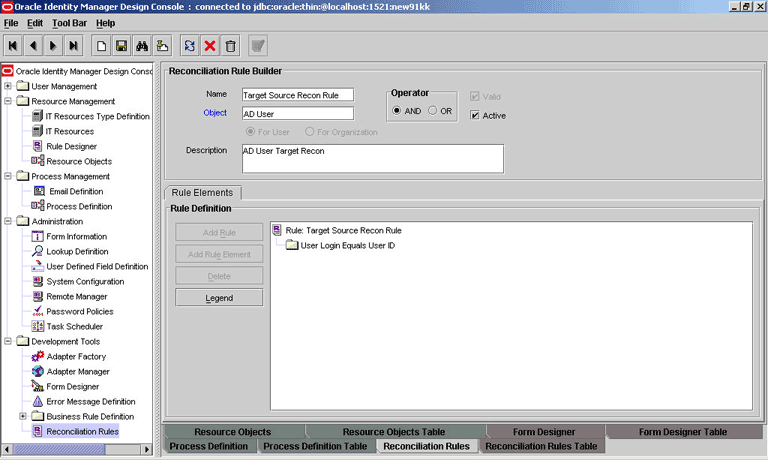The image size is (768, 460).
Task: Click the Add Rule button
Action: pyautogui.click(x=219, y=233)
